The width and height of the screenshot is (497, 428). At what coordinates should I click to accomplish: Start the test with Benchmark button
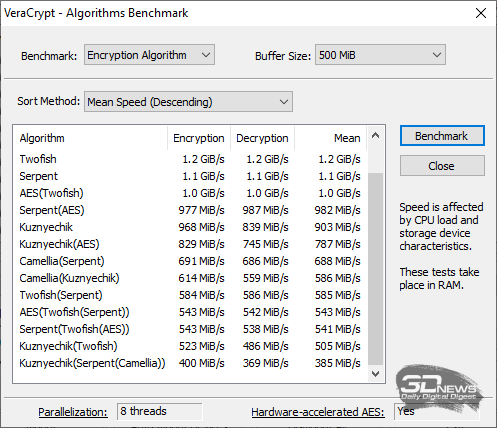[x=442, y=136]
